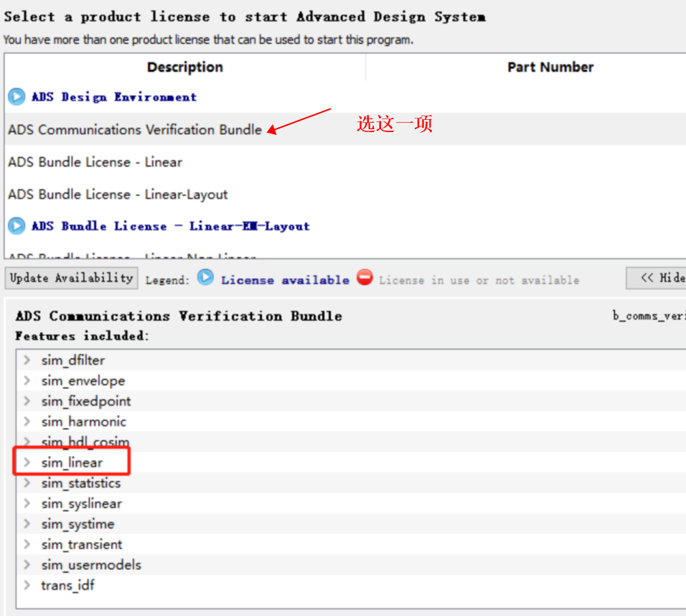Expand the sim_systime feature
The image size is (686, 616).
coord(27,523)
